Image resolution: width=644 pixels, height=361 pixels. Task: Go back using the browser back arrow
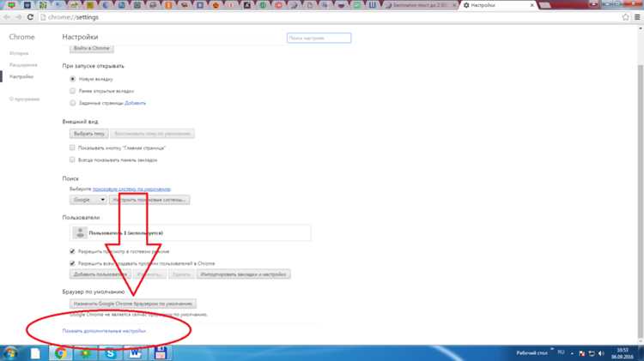7,17
